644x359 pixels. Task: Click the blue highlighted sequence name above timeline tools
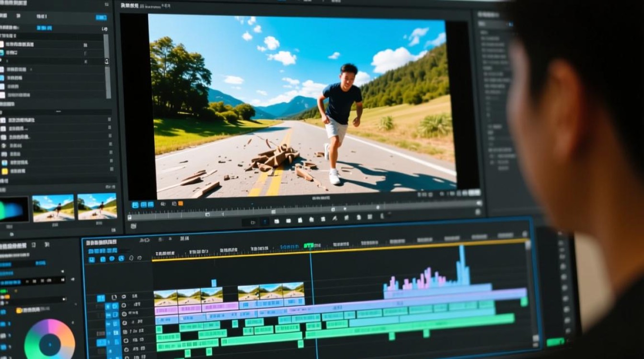click(103, 251)
